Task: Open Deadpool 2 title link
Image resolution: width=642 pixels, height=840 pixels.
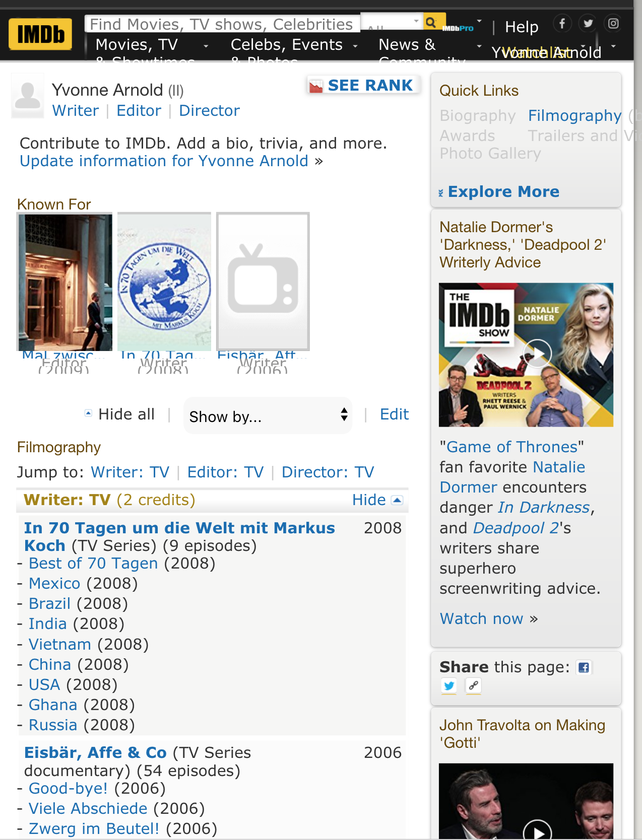Action: click(x=516, y=528)
